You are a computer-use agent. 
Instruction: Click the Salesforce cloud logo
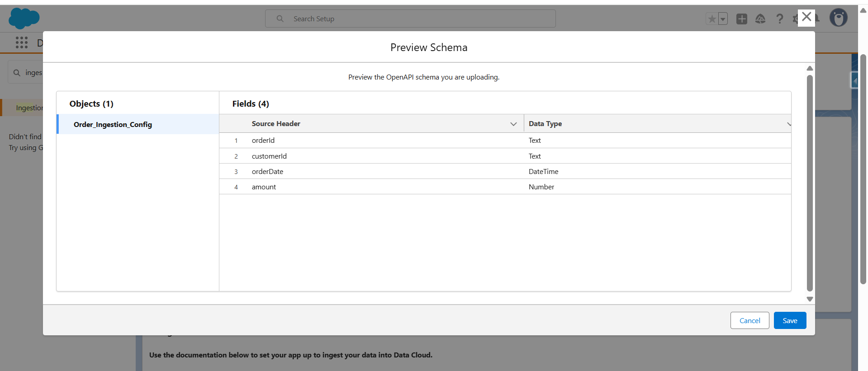pyautogui.click(x=24, y=19)
